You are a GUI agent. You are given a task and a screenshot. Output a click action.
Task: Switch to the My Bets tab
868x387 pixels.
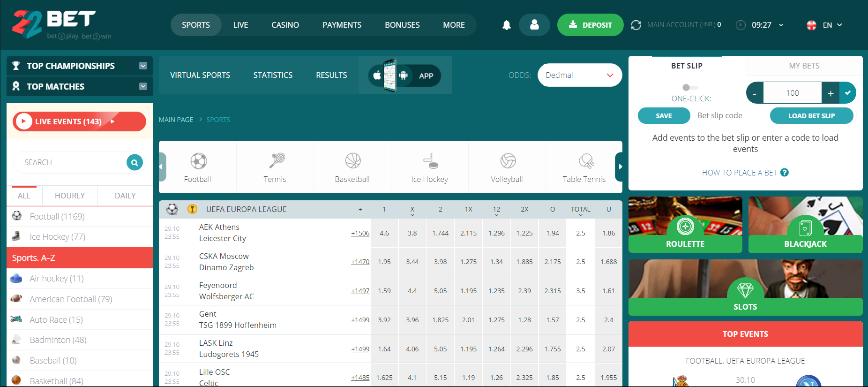click(x=804, y=66)
